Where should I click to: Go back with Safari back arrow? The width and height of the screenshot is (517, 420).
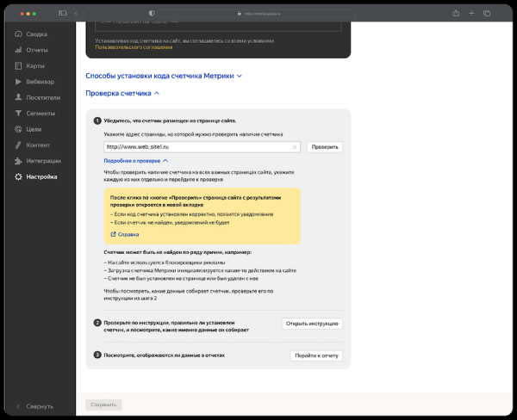(x=76, y=13)
